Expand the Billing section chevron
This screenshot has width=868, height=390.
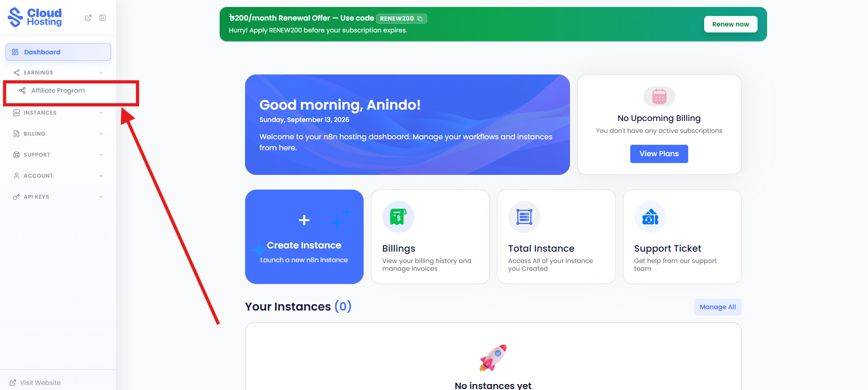101,134
